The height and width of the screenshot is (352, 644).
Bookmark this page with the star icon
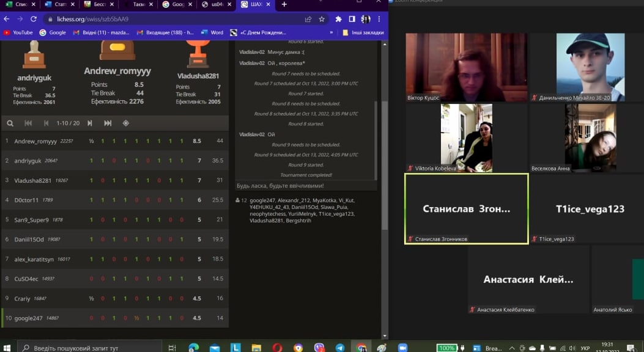pos(322,19)
